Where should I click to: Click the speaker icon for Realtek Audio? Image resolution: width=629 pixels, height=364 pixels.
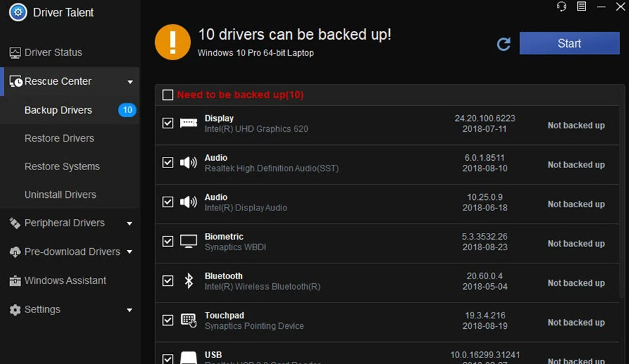[x=188, y=162]
